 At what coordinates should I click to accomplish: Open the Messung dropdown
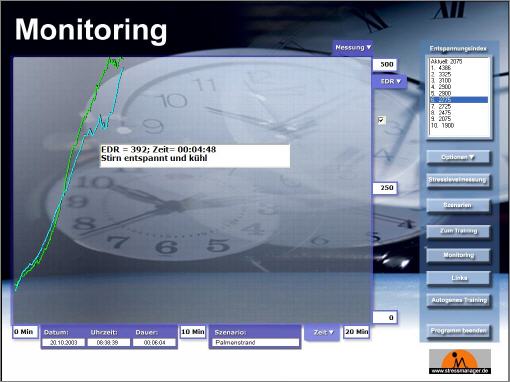point(353,48)
